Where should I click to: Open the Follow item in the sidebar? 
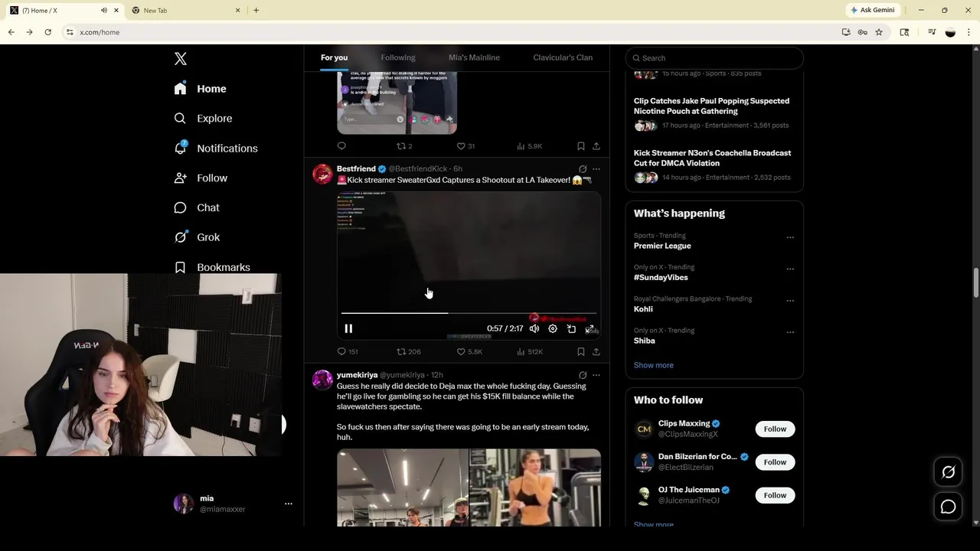pyautogui.click(x=201, y=178)
